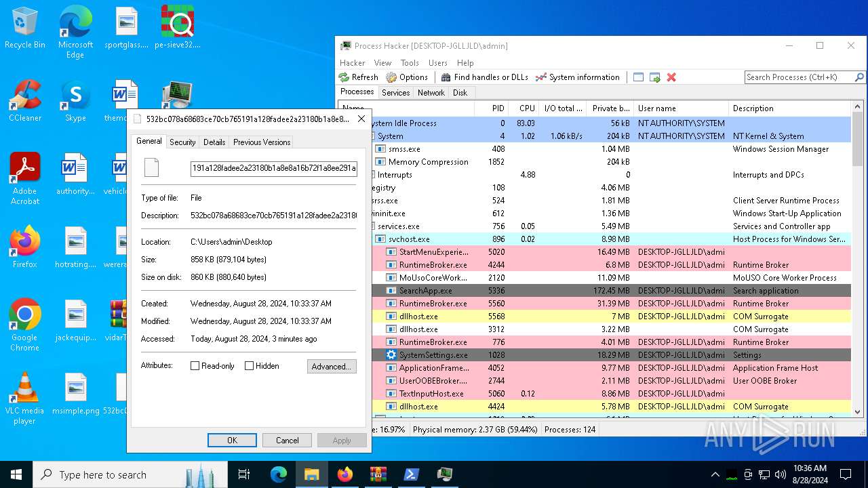This screenshot has height=488, width=868.
Task: Open Adobe Acrobat desktop shortcut
Action: 25,179
